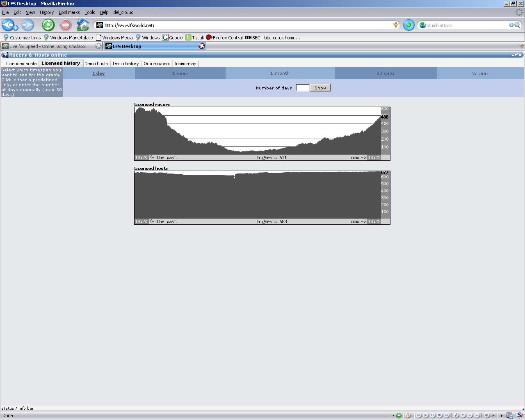This screenshot has width=525, height=420.
Task: Open the BBC bbc.co.uk home bookmark
Action: (x=273, y=37)
